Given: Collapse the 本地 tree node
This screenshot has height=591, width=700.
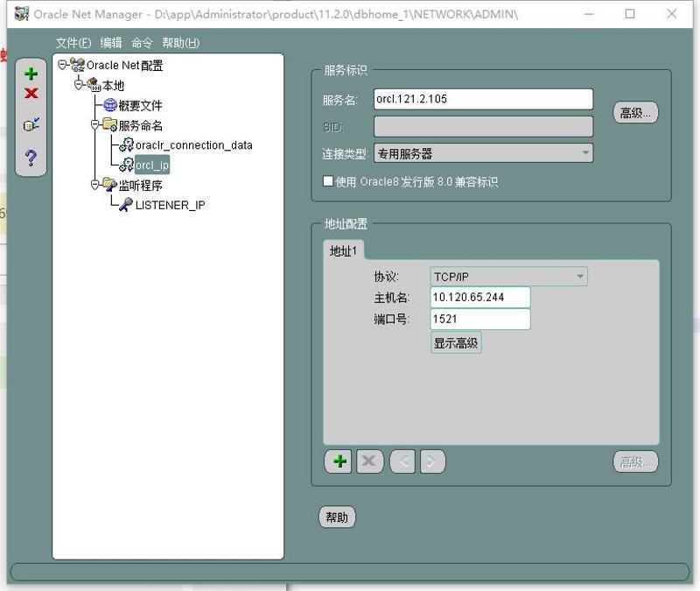Looking at the screenshot, I should click(79, 85).
